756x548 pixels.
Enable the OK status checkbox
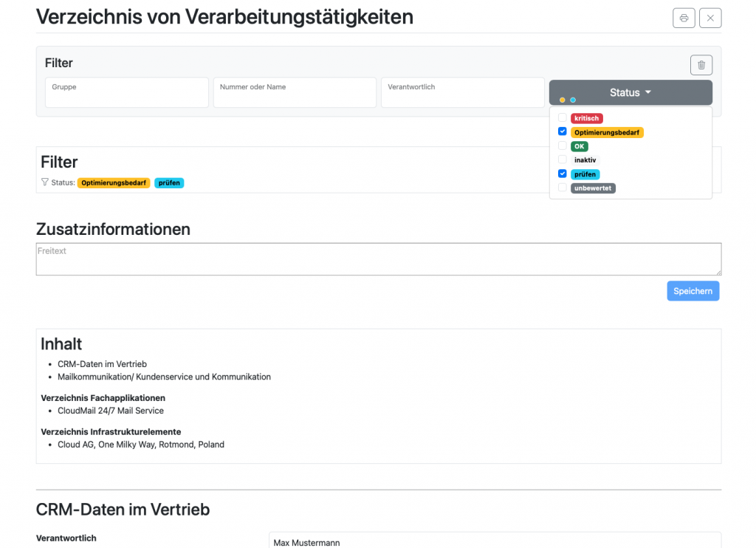click(x=563, y=146)
